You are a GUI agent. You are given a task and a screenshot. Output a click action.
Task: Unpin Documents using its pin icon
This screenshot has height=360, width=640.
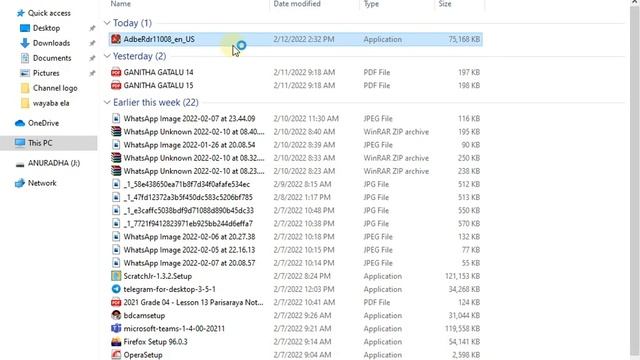(x=92, y=58)
